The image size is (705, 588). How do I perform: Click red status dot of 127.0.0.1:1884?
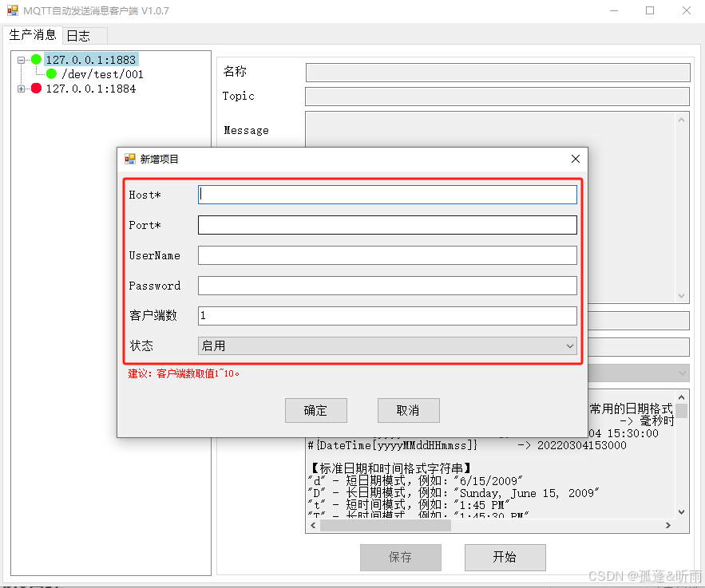pyautogui.click(x=37, y=88)
